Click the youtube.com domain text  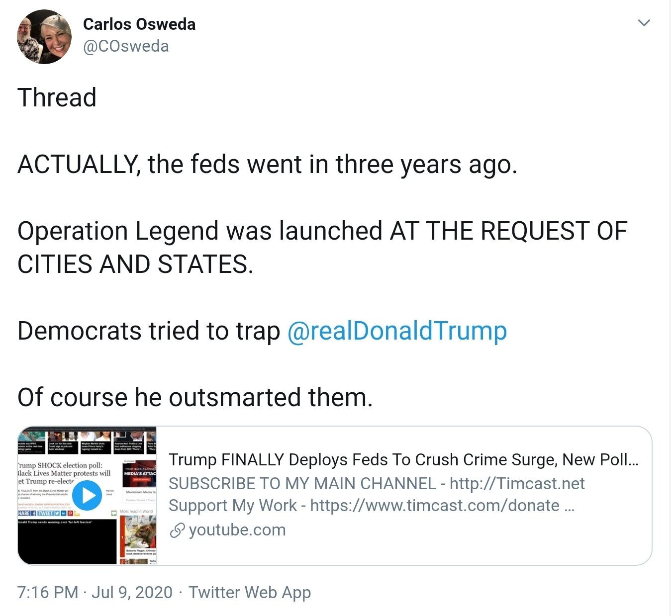(x=237, y=530)
